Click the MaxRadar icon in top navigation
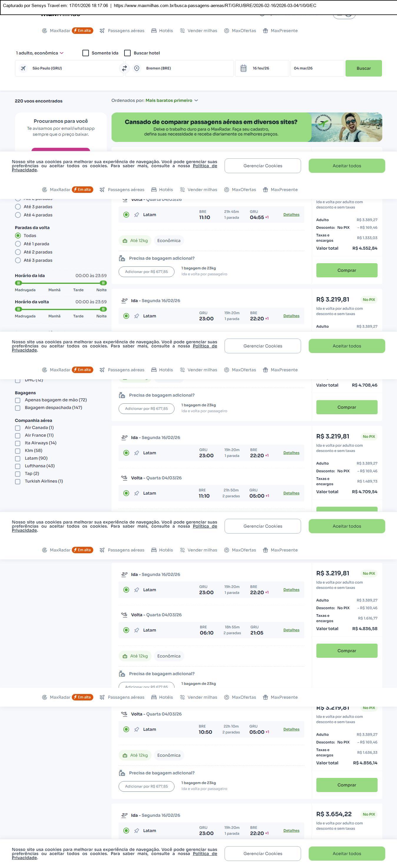The height and width of the screenshot is (868, 397). 44,31
